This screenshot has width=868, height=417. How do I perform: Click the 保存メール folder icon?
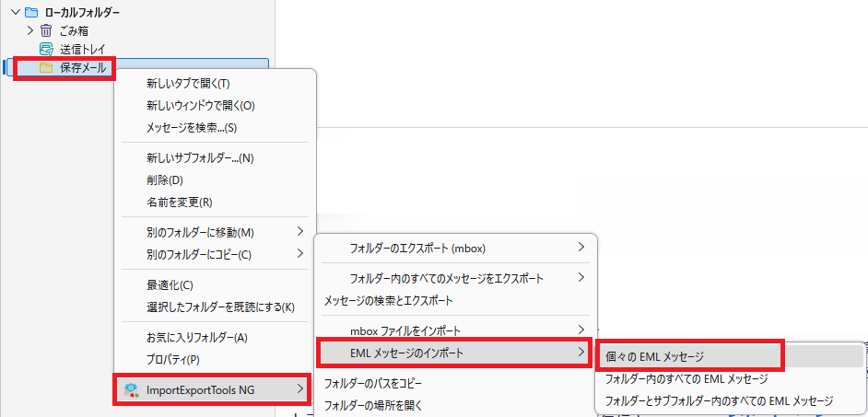point(46,68)
